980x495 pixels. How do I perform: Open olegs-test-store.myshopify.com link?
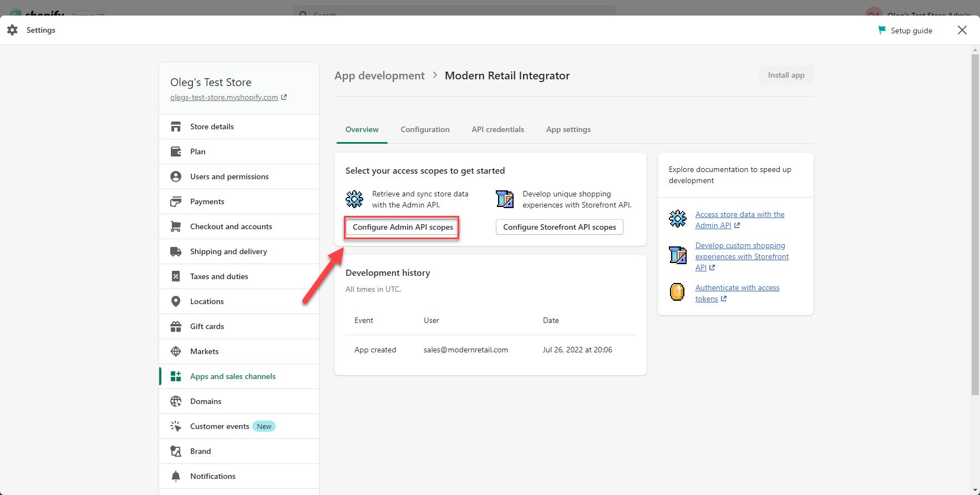(224, 97)
